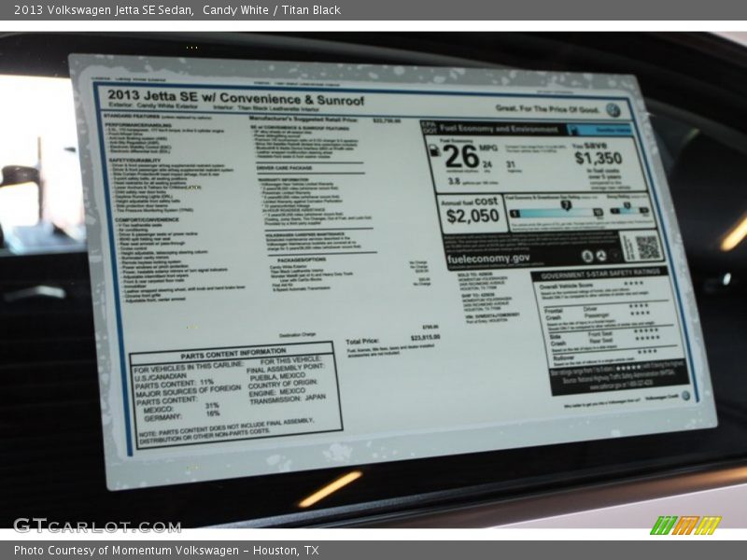The width and height of the screenshot is (747, 560).
Task: Click the large "26" MPG figure
Action: point(460,156)
